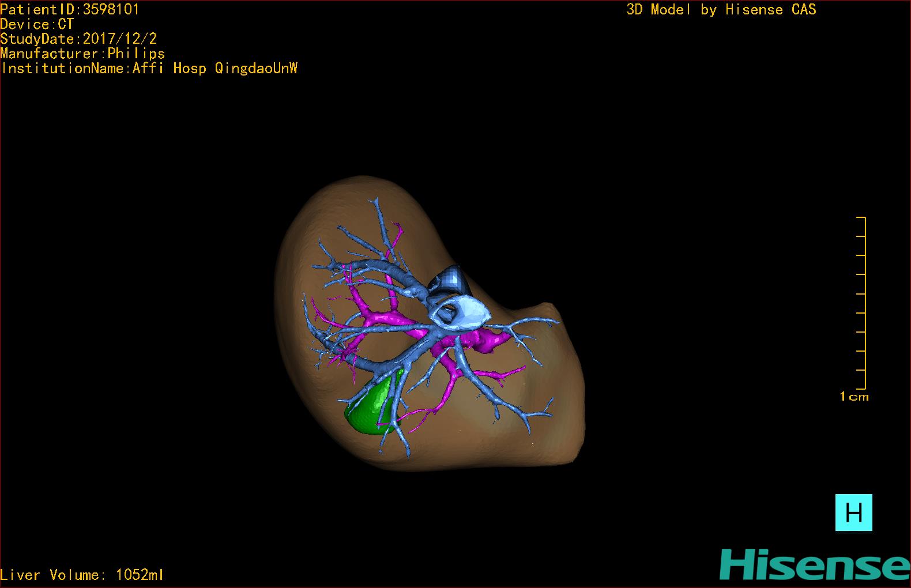The height and width of the screenshot is (588, 911).
Task: Select the notched liver edge at upper right
Action: [548, 308]
